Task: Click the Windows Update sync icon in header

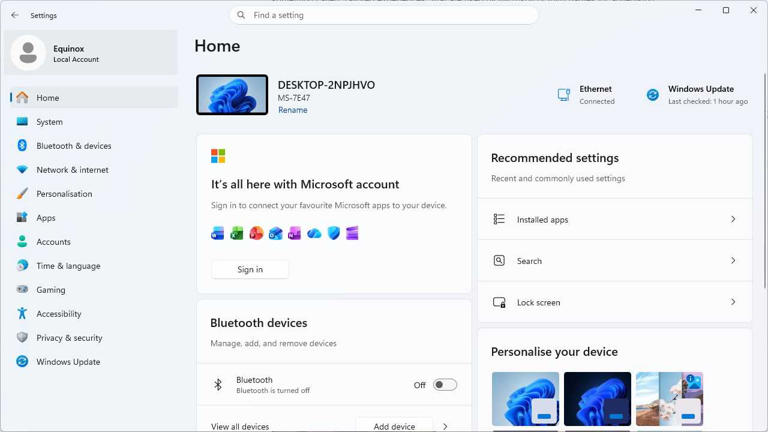Action: coord(652,95)
